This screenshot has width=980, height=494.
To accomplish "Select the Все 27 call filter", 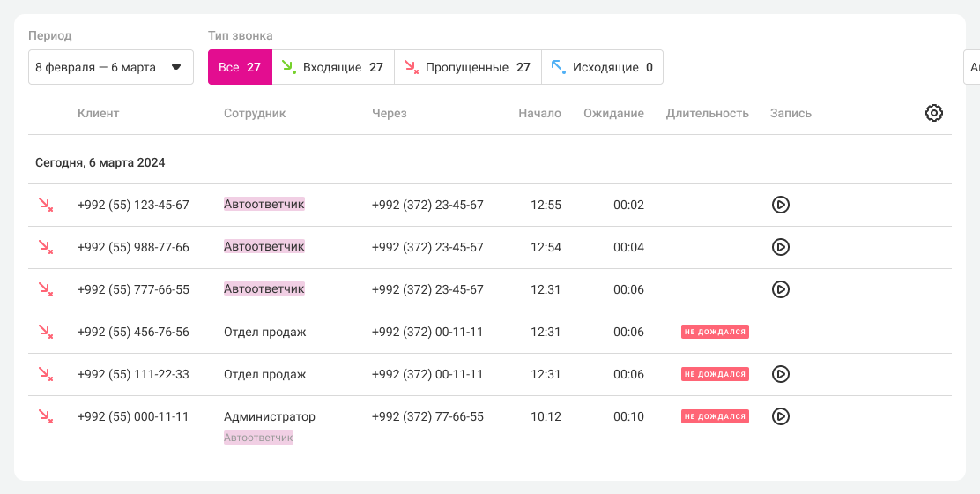I will pyautogui.click(x=240, y=67).
